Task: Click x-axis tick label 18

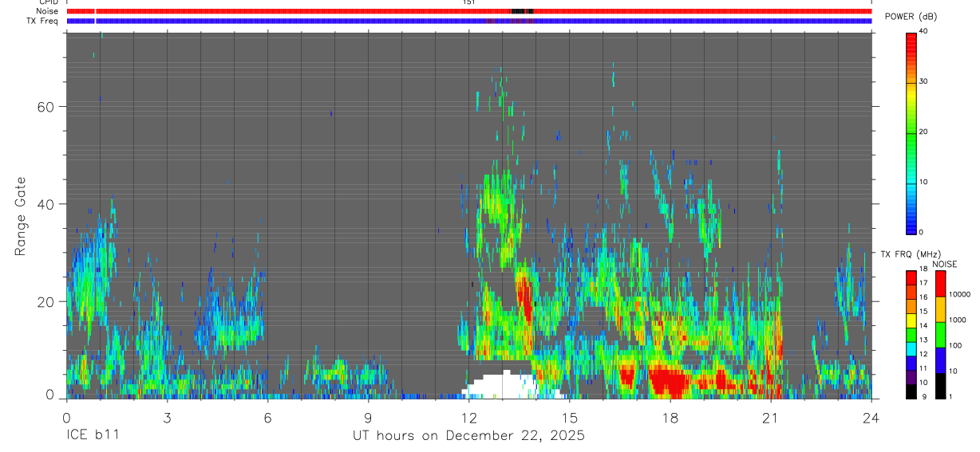Action: click(x=670, y=417)
